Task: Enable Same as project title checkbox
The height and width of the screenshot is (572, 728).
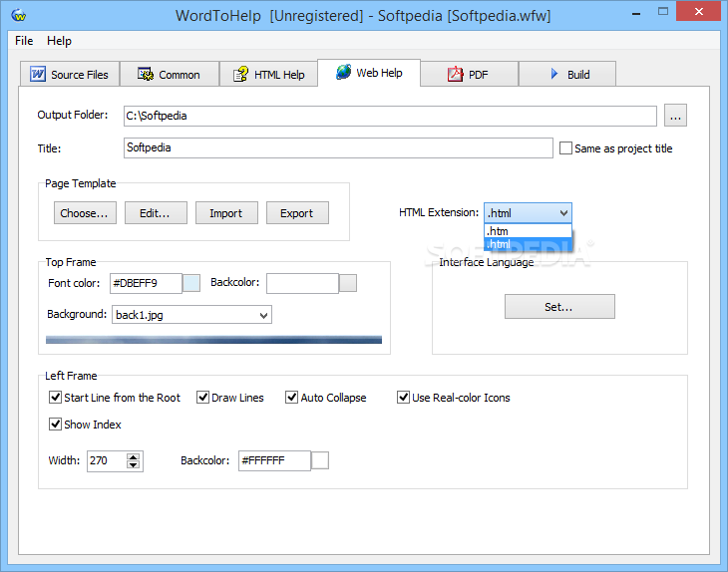Action: click(565, 148)
